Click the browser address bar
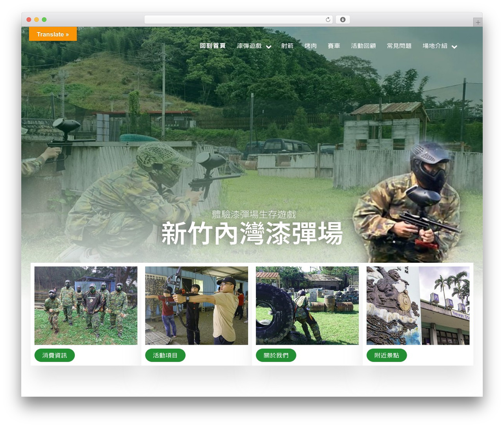Viewport: 504px width, 427px height. 238,20
